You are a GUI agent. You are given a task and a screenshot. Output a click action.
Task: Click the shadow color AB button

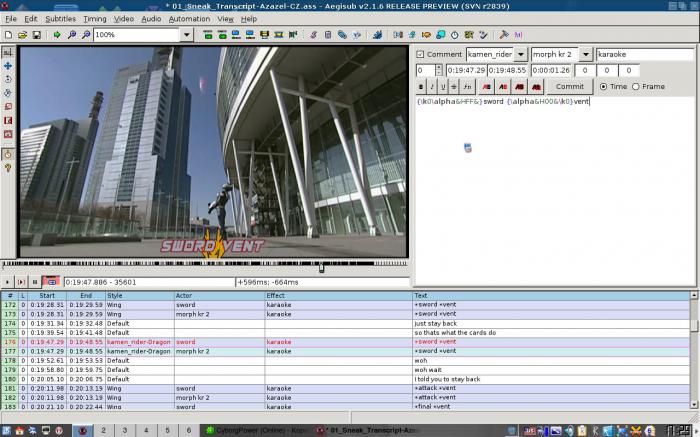pyautogui.click(x=536, y=87)
